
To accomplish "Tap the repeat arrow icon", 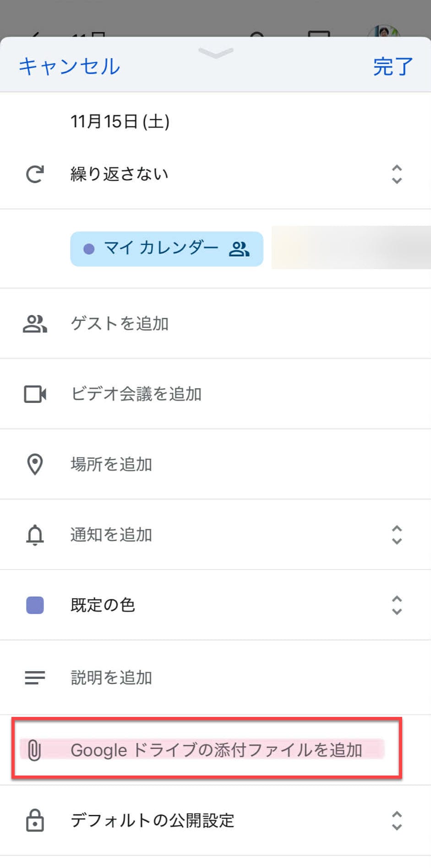I will 35,174.
